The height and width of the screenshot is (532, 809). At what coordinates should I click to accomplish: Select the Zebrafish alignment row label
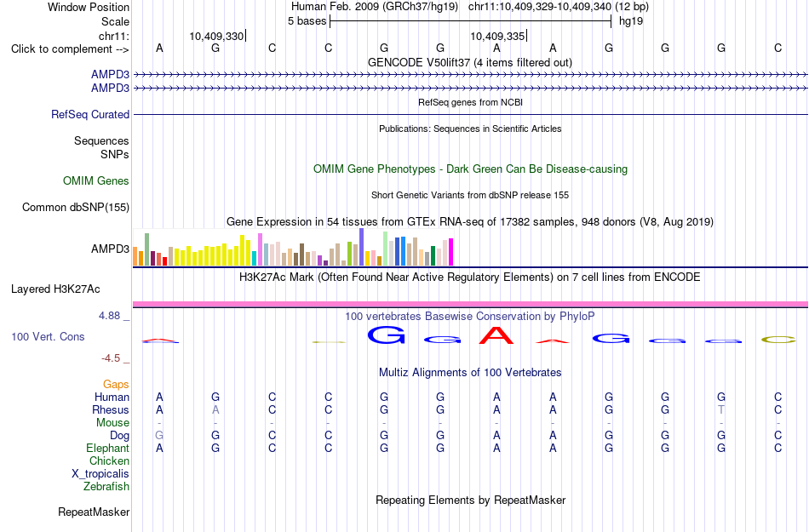pyautogui.click(x=106, y=486)
